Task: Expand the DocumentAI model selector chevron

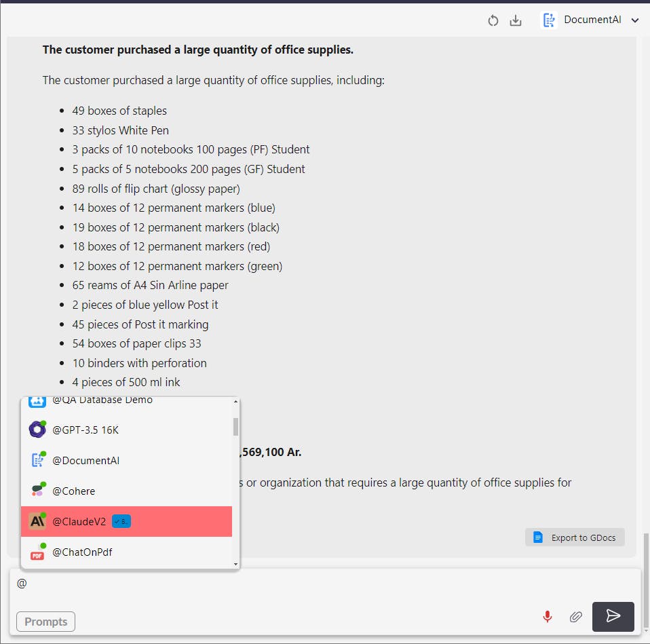Action: (x=635, y=20)
